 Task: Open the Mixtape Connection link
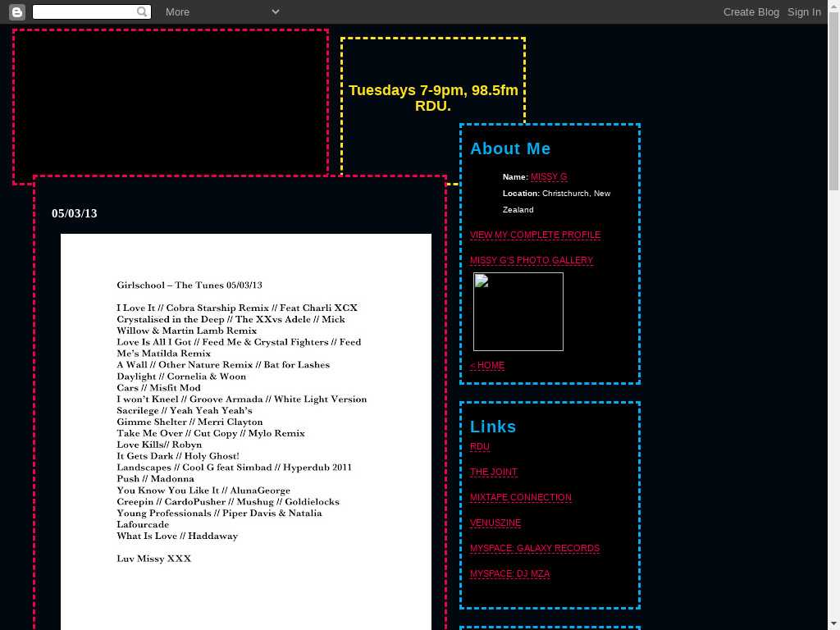pyautogui.click(x=520, y=498)
